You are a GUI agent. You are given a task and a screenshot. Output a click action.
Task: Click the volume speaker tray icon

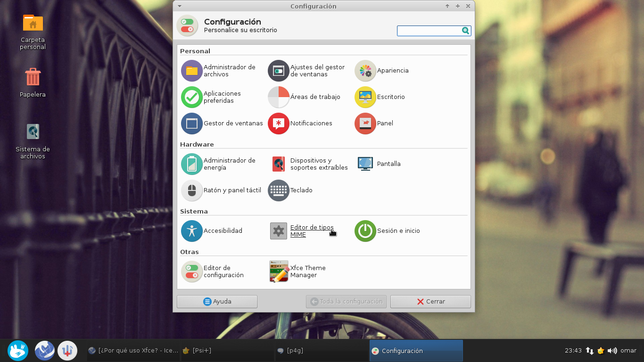point(612,351)
